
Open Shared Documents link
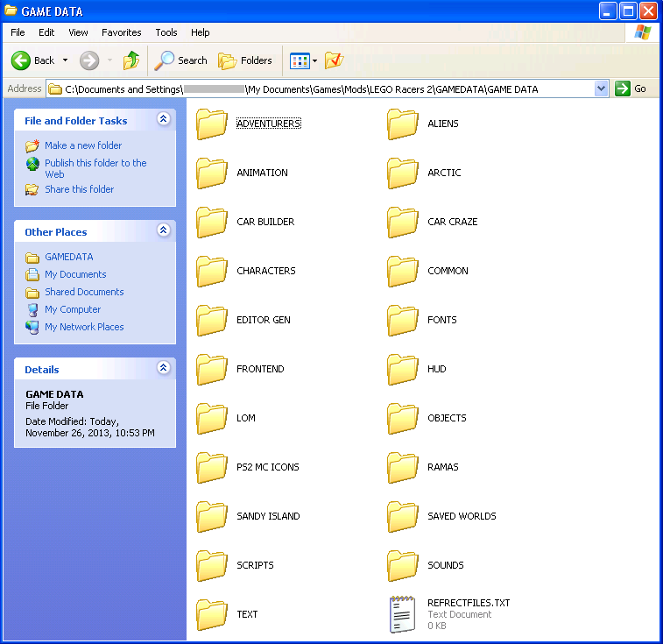(84, 292)
